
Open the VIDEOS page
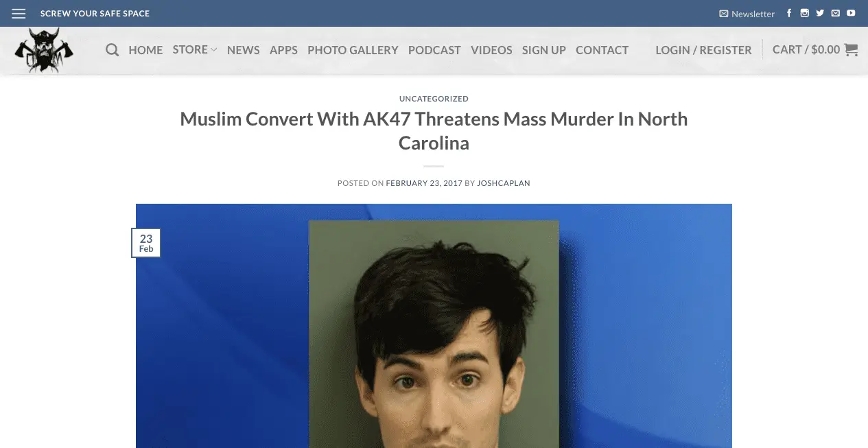[x=491, y=50]
